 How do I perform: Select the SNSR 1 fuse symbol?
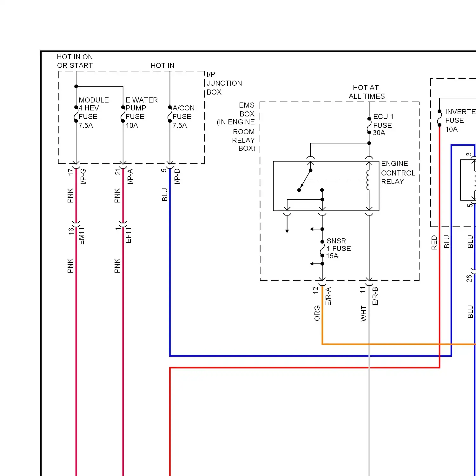coord(322,248)
